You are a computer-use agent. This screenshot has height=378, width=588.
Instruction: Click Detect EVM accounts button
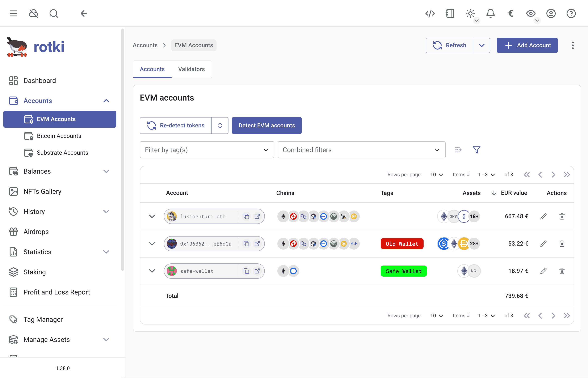pos(267,126)
